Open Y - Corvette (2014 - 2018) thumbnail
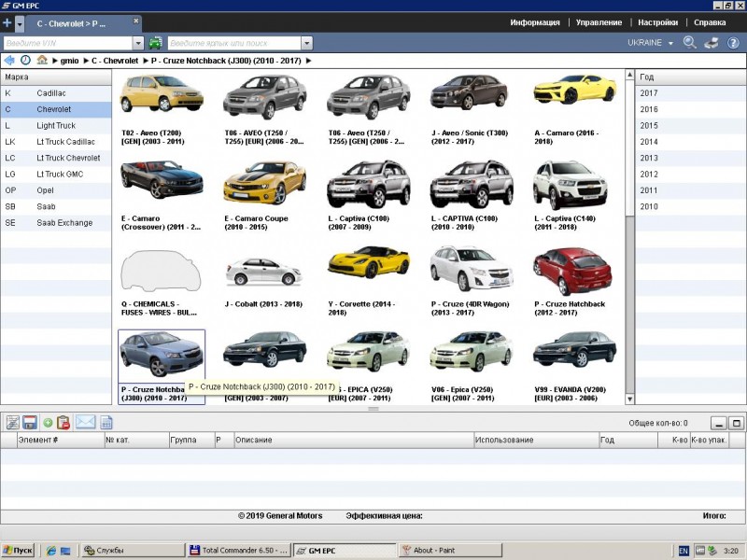 point(368,262)
